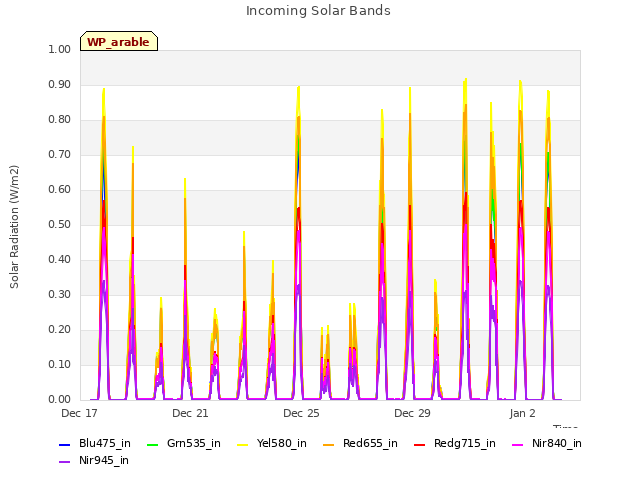
Task: Click the 0.90 y-axis tick label
Action: click(x=60, y=85)
